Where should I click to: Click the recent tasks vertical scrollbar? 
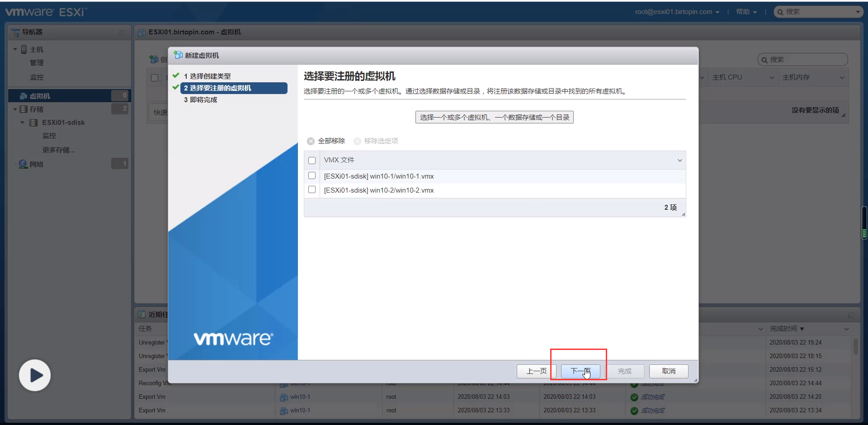(x=855, y=346)
